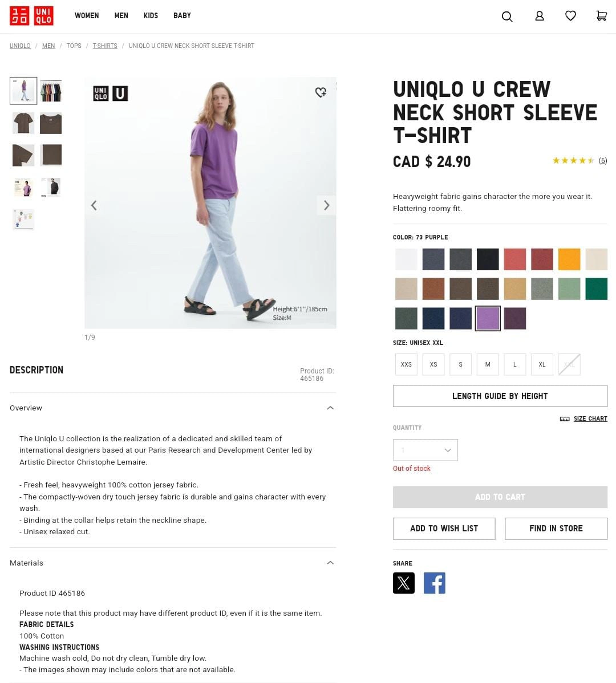The width and height of the screenshot is (616, 683).
Task: Open the KIDS menu
Action: pyautogui.click(x=151, y=16)
